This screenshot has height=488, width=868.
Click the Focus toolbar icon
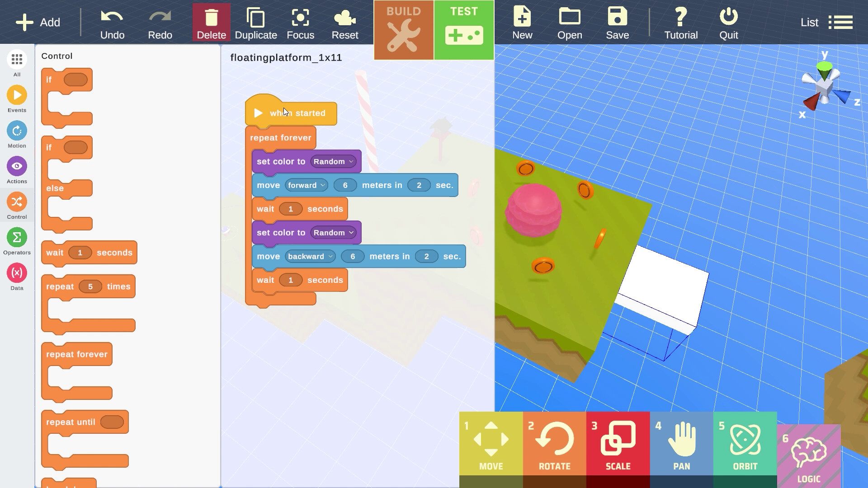(x=300, y=22)
